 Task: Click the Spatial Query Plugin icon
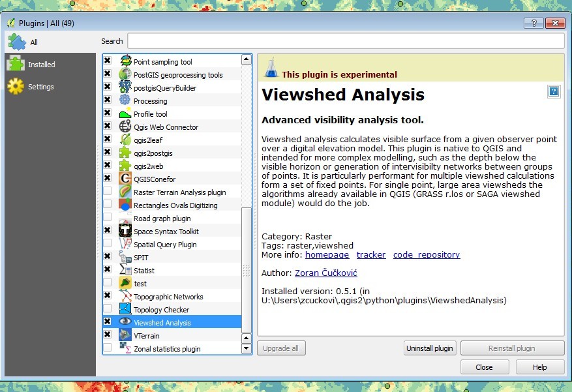coord(125,243)
